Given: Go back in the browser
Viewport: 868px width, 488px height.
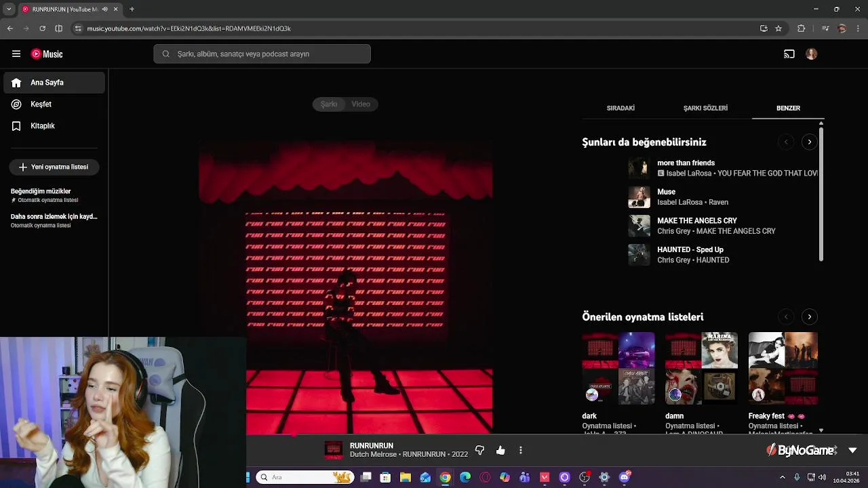Looking at the screenshot, I should point(10,28).
